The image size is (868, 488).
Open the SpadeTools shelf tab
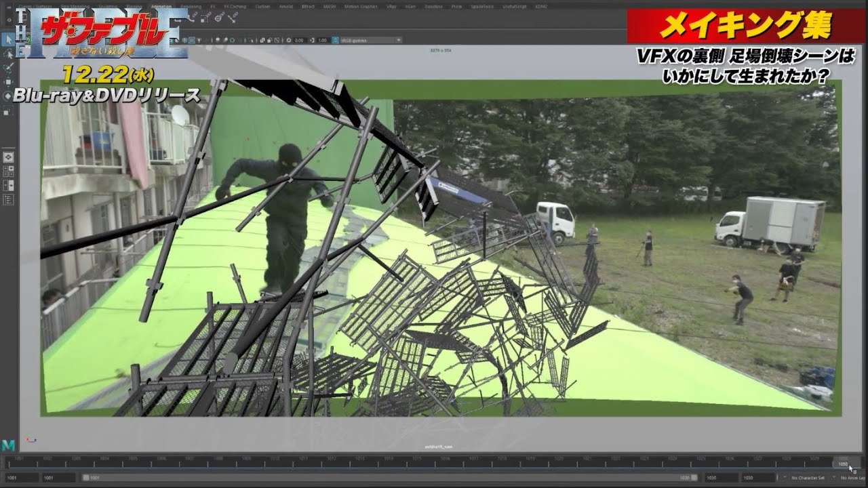482,7
